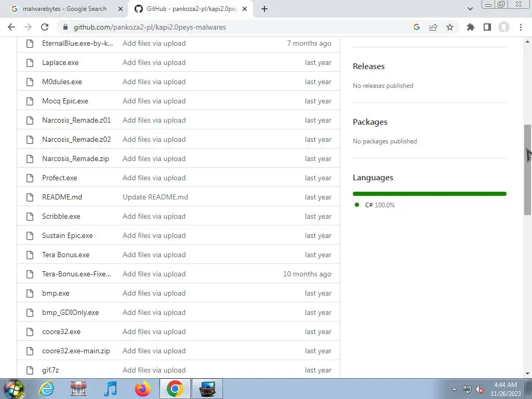Open a new browser tab
Screen dimensions: 532x399
[264, 9]
